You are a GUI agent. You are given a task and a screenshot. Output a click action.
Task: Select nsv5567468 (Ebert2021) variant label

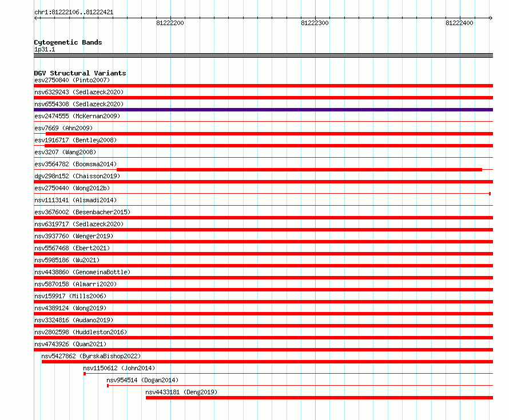click(72, 248)
